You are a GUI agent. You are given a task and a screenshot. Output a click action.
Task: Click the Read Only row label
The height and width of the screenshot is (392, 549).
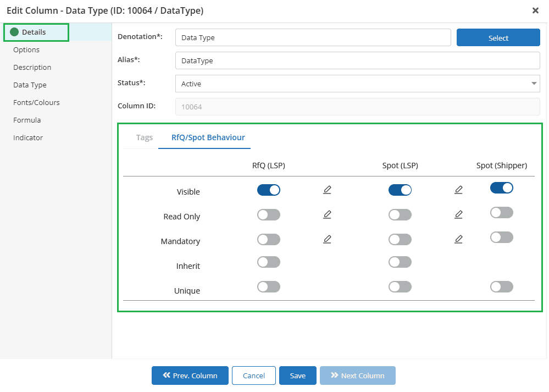click(182, 217)
